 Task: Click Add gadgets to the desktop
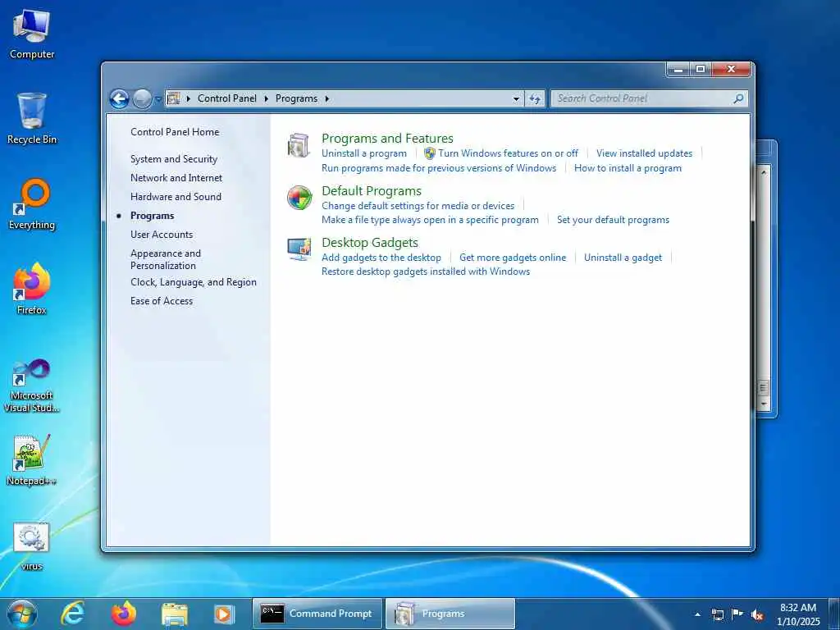(381, 258)
